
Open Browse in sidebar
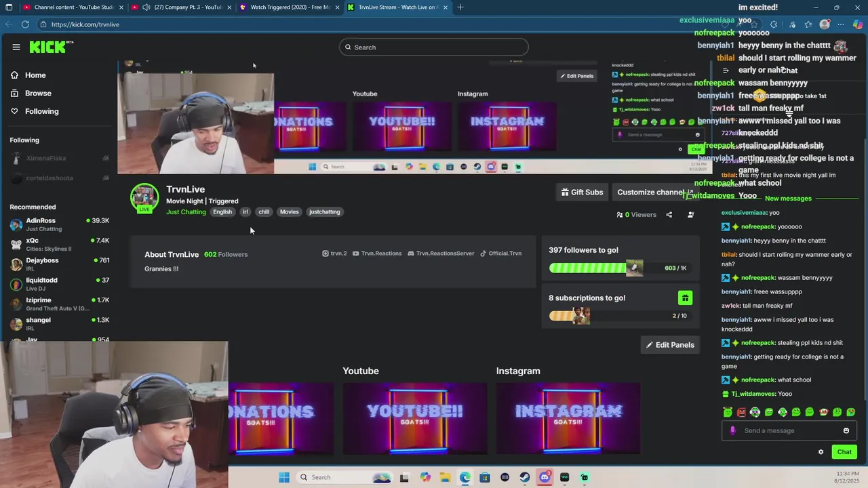pyautogui.click(x=38, y=93)
